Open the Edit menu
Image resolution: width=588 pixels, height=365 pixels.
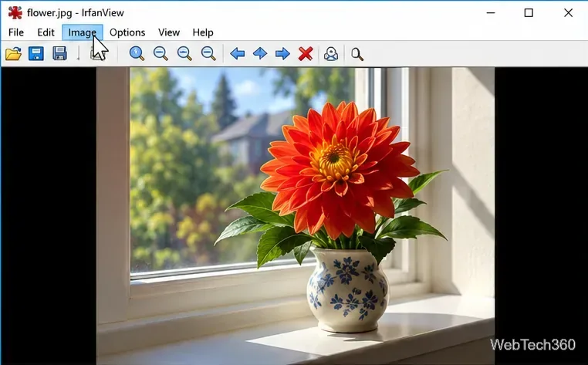click(46, 32)
